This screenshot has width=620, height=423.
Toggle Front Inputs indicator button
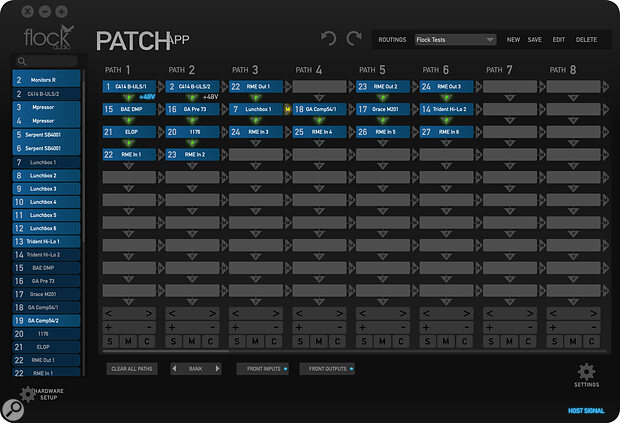[263, 368]
